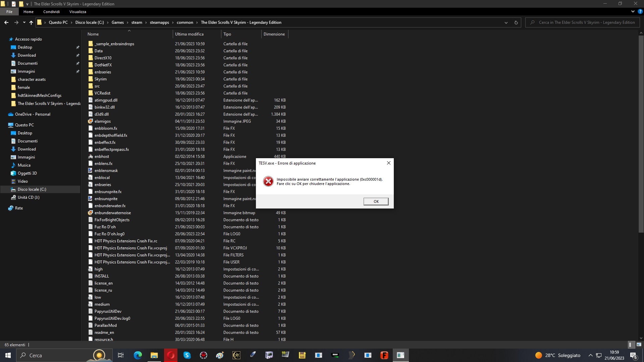Open the Windows Start menu
This screenshot has width=644, height=362.
(x=8, y=355)
